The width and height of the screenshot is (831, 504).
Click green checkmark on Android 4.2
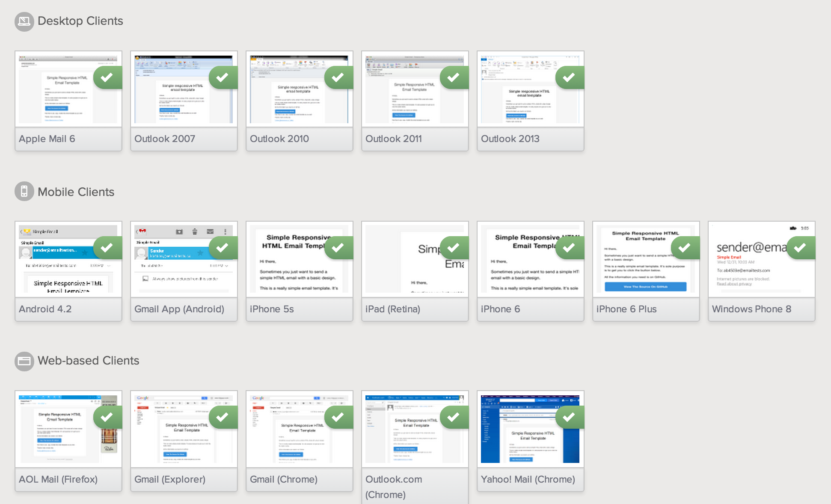(107, 248)
